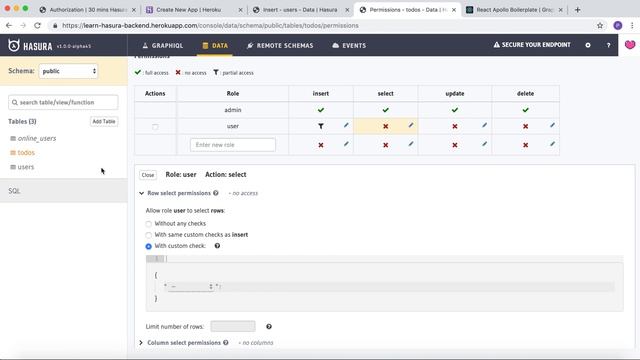Edit user insert permission pencil
The width and height of the screenshot is (640, 360).
tap(346, 125)
